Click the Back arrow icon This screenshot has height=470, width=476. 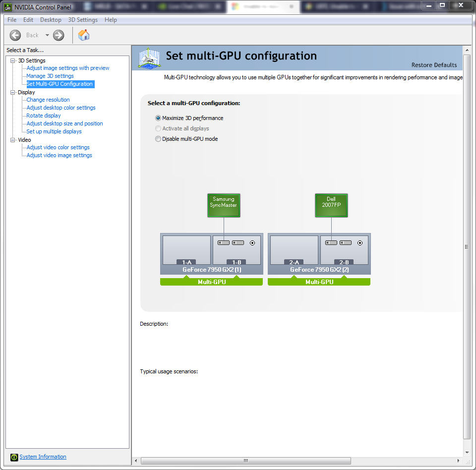[x=15, y=35]
